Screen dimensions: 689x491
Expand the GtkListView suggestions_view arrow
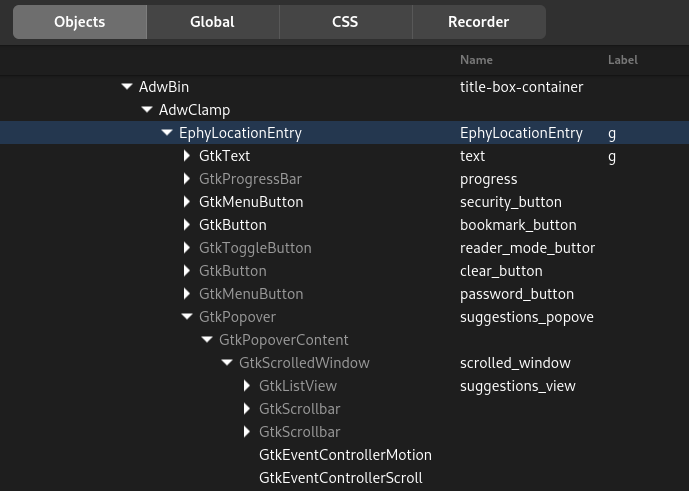click(x=247, y=386)
